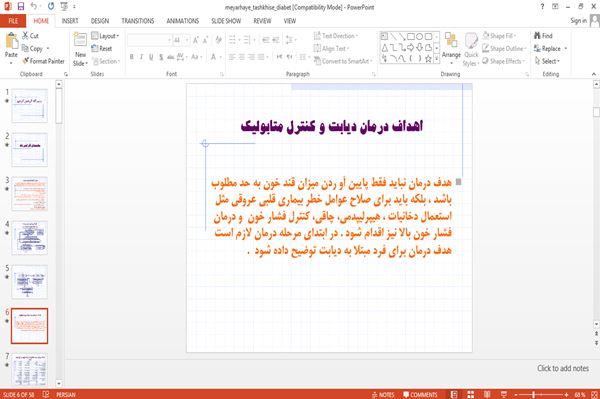Toggle the Comments pane in status bar
The height and width of the screenshot is (399, 600).
[x=420, y=394]
